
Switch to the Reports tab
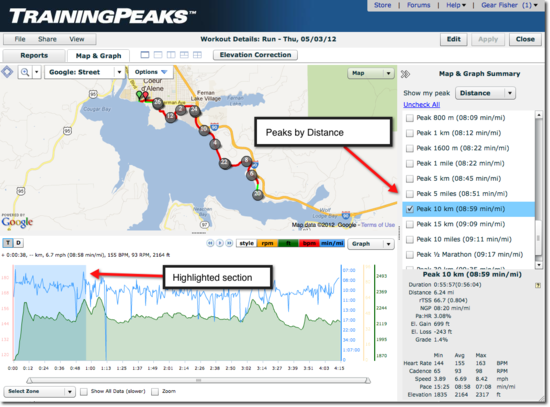tap(34, 55)
